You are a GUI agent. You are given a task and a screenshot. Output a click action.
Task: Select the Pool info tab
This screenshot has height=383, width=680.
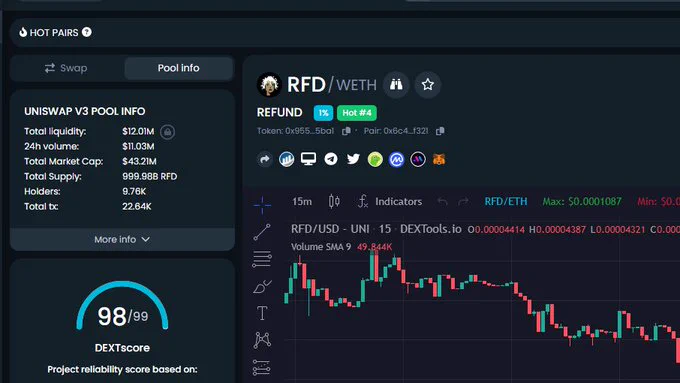coord(179,68)
